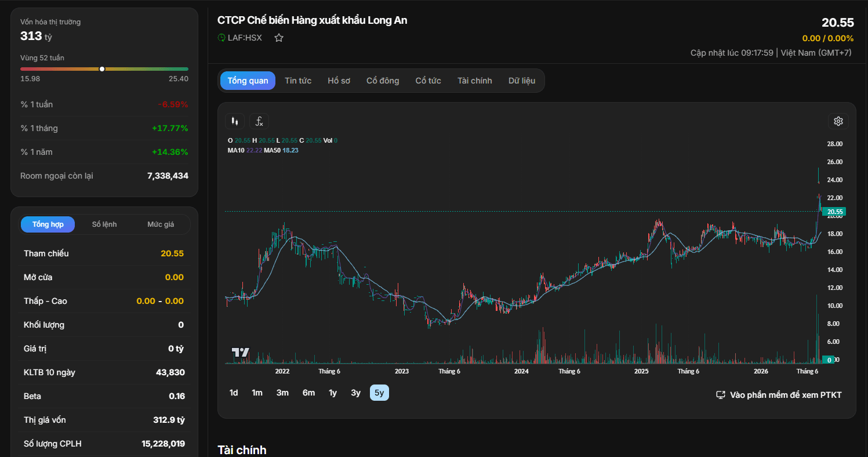Switch to the Sổ lệnh tab

click(104, 224)
